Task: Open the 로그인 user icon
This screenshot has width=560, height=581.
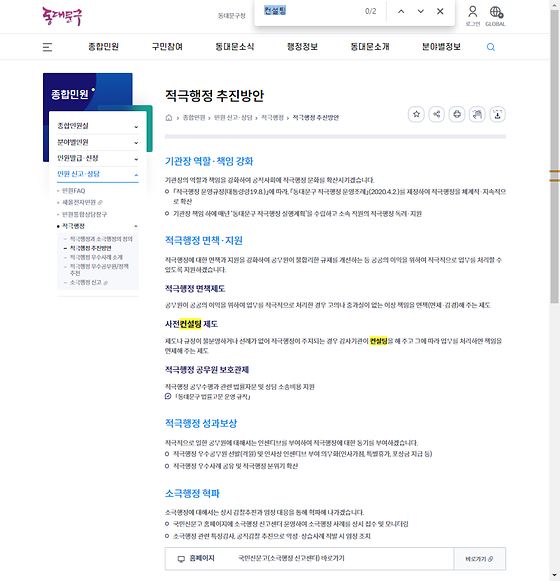Action: pos(473,16)
